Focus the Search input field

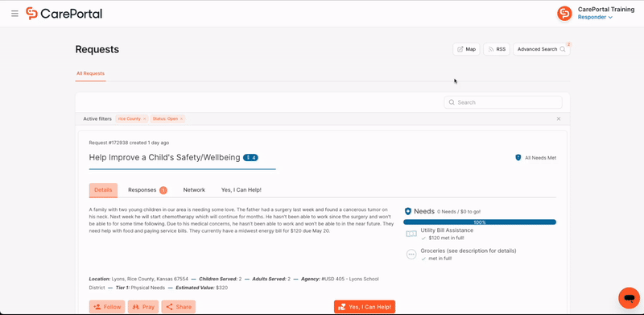pos(502,102)
